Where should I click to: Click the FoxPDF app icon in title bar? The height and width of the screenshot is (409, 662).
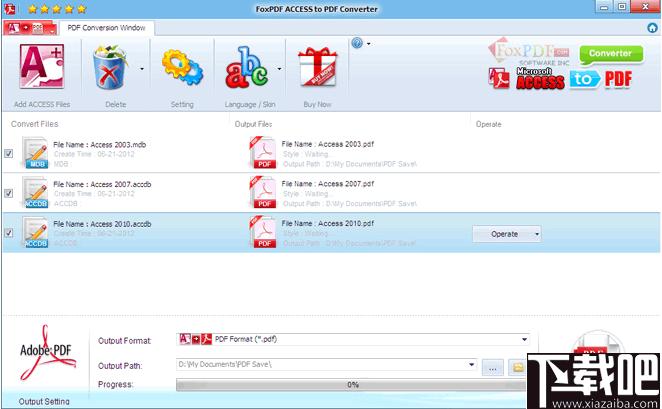[9, 8]
